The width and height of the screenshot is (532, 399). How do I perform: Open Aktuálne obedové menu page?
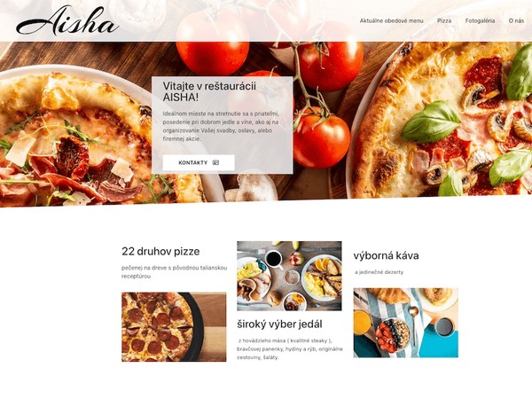pos(391,20)
